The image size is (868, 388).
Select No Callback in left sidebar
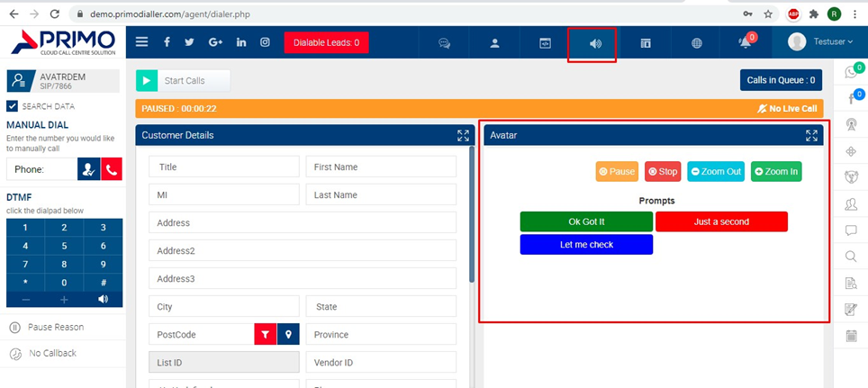click(52, 353)
